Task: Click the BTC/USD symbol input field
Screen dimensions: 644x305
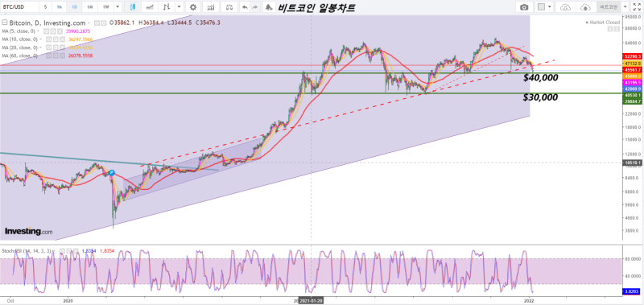Action: (x=19, y=7)
